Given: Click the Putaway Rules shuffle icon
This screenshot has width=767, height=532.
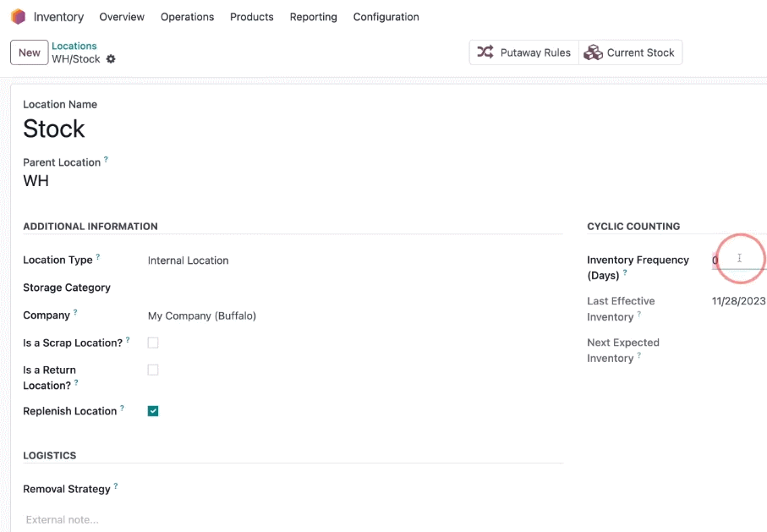Looking at the screenshot, I should (485, 52).
